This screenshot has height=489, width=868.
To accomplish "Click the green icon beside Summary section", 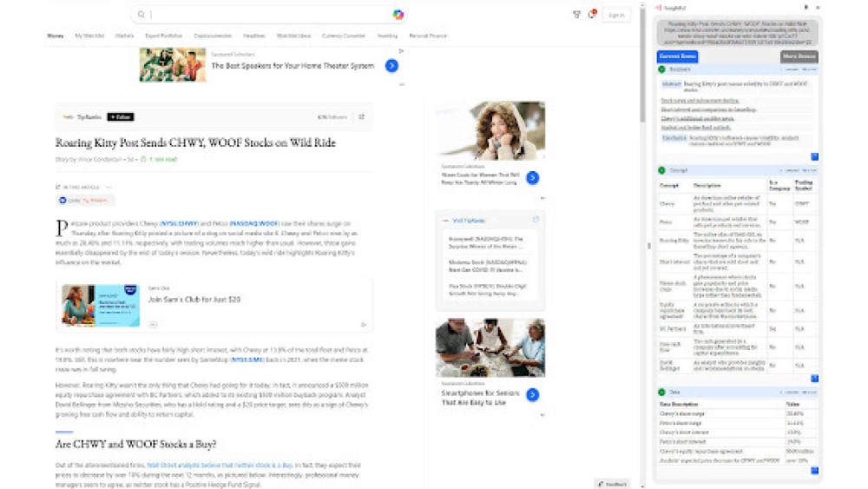I will coord(661,69).
